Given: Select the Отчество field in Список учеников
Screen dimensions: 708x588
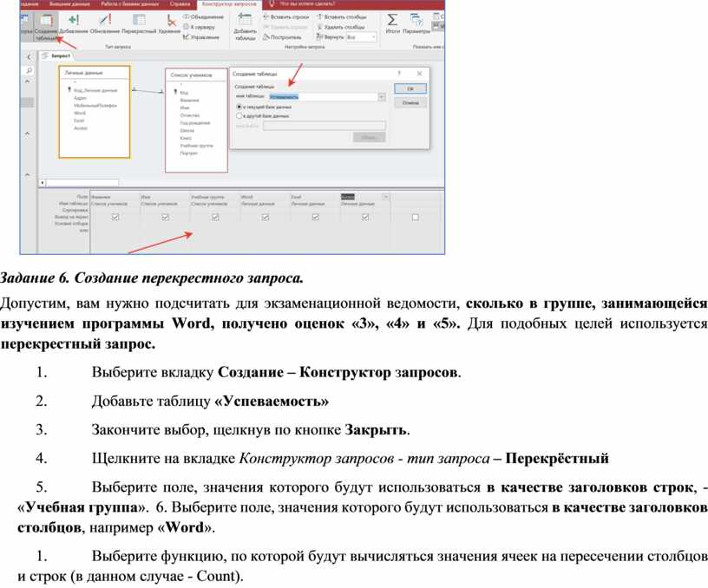Looking at the screenshot, I should point(190,115).
